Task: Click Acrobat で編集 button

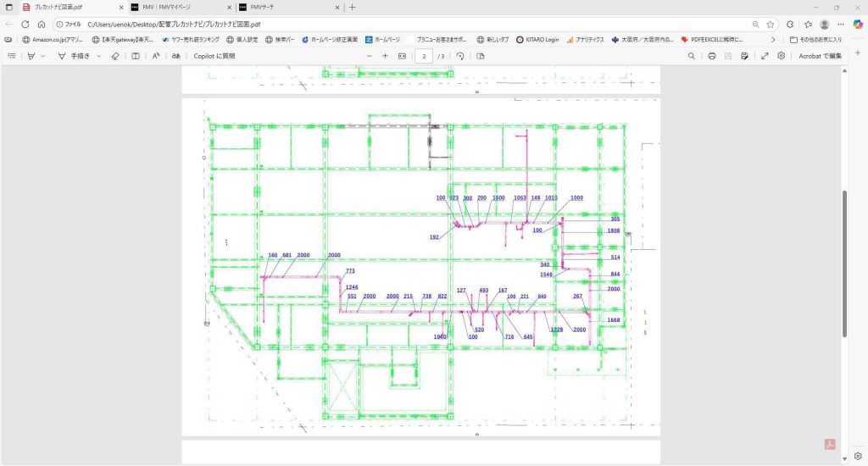Action: point(820,56)
